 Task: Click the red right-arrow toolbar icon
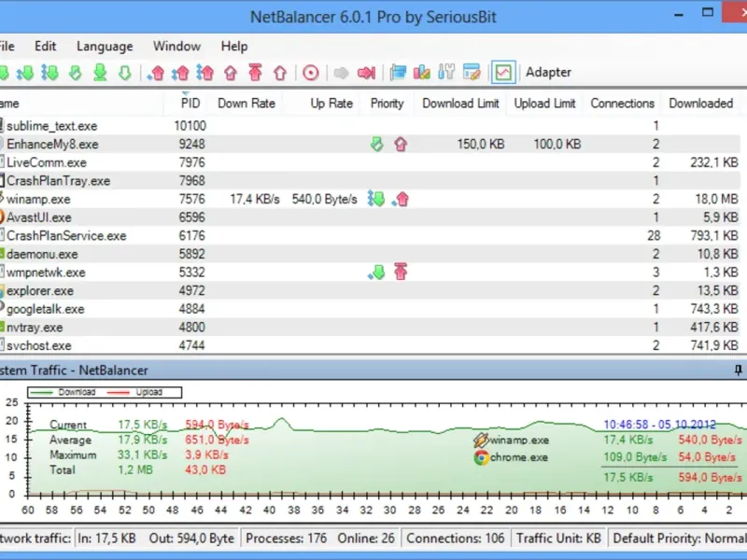(x=366, y=72)
